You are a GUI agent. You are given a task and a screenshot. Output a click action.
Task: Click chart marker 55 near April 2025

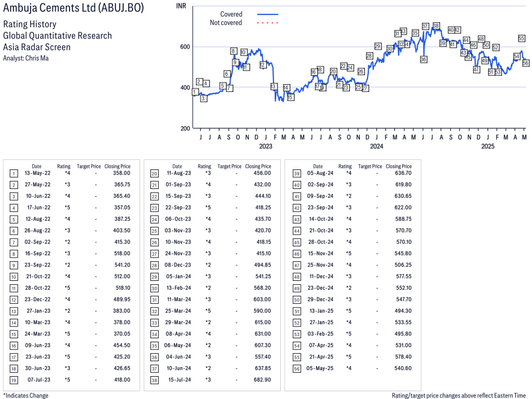(521, 38)
